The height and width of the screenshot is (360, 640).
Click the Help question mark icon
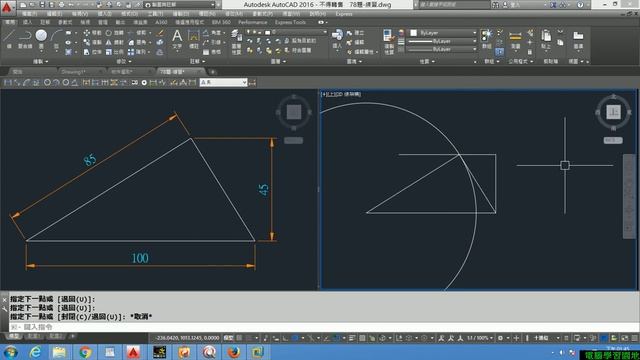[x=580, y=4]
